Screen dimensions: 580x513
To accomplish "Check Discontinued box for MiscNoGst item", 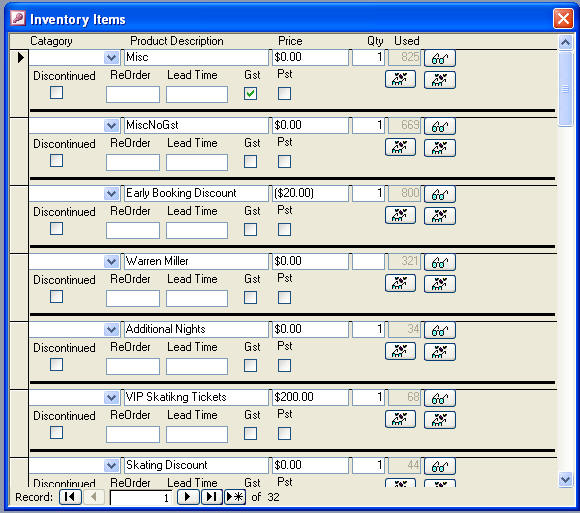I will (x=56, y=161).
